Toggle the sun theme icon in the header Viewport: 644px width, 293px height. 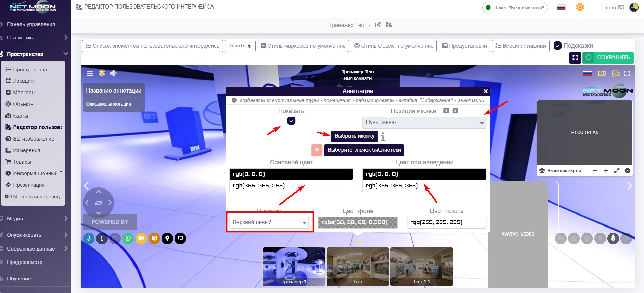[580, 7]
